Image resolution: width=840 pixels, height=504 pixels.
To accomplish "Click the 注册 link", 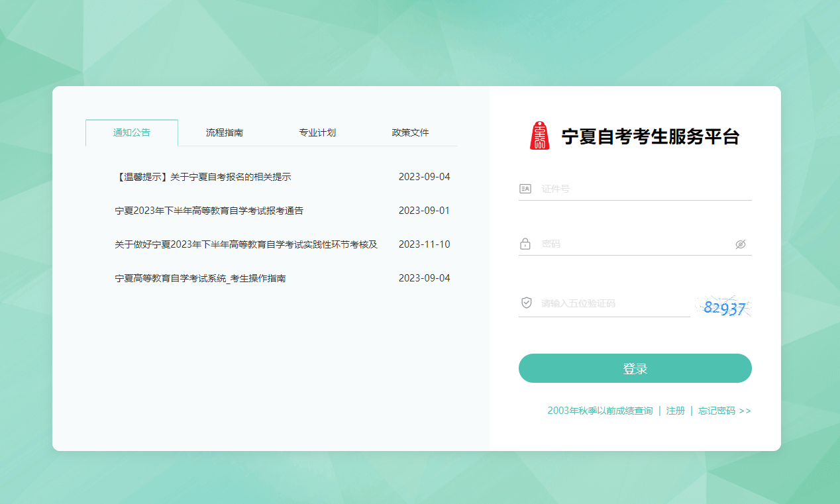I will click(x=676, y=411).
